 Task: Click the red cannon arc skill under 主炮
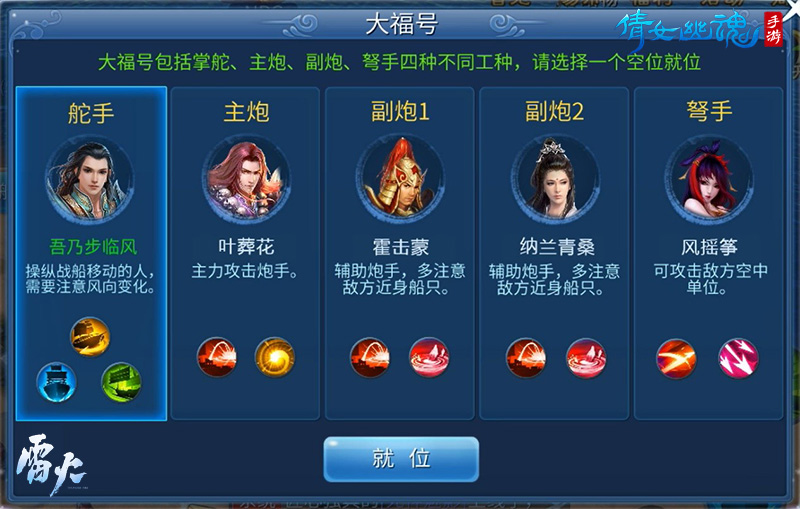click(x=217, y=357)
